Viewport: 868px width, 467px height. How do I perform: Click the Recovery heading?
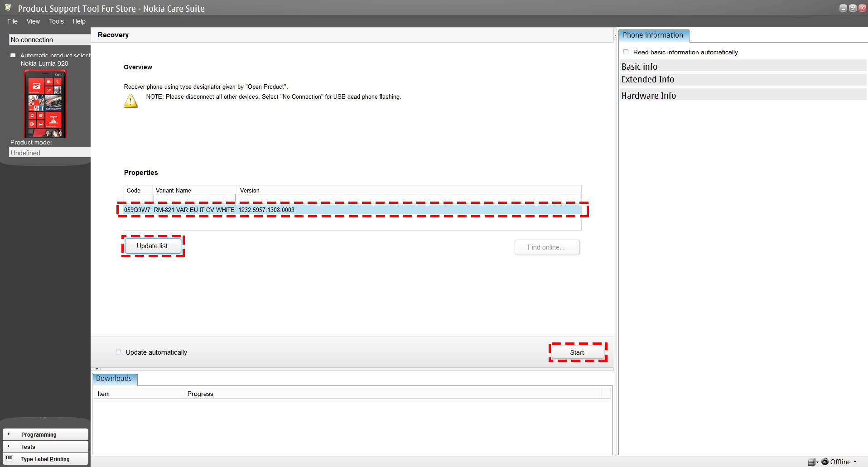(113, 35)
